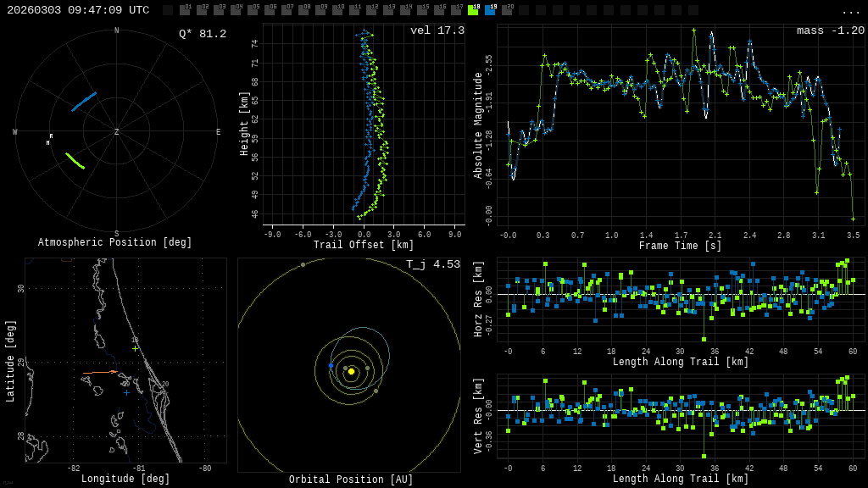Screen dimensions: 868x488
Task: Click the green station cross on map
Action: click(x=135, y=348)
